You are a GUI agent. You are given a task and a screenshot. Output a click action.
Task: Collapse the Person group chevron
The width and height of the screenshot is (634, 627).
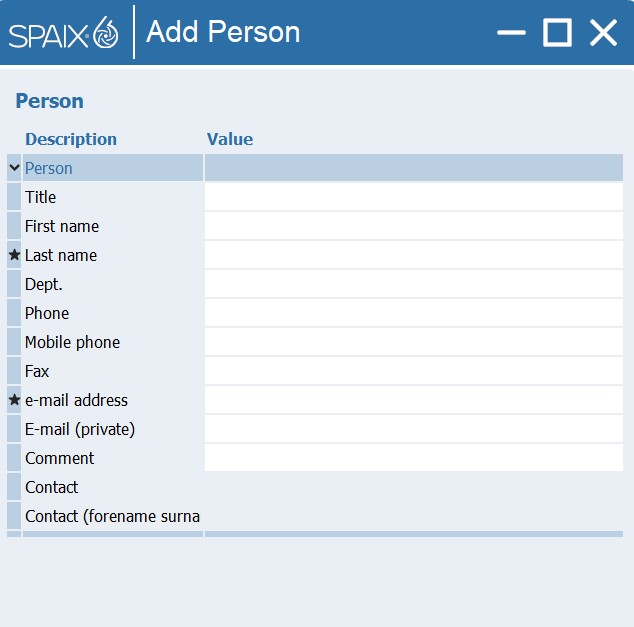click(x=14, y=167)
